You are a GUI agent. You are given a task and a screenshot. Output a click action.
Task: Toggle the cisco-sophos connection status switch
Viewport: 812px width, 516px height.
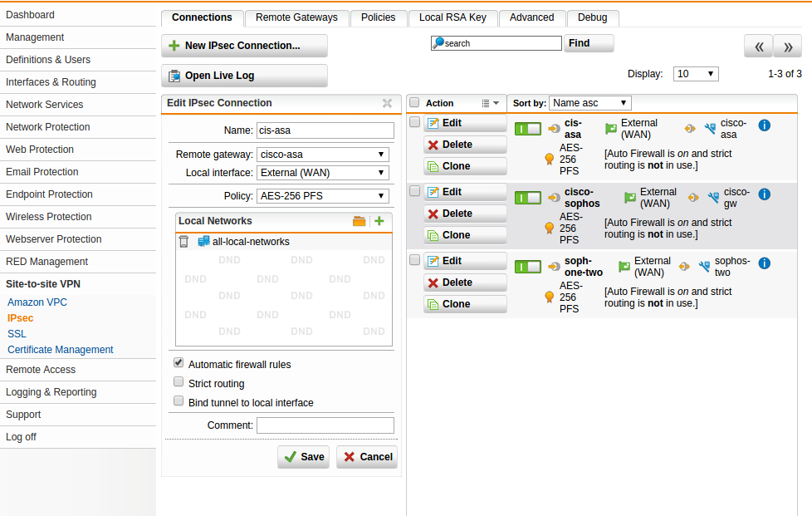coord(527,198)
